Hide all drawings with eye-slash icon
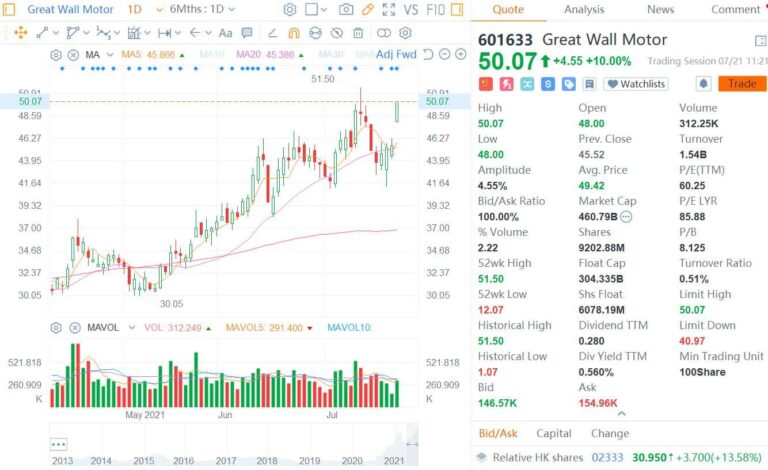Image resolution: width=768 pixels, height=470 pixels. click(336, 33)
